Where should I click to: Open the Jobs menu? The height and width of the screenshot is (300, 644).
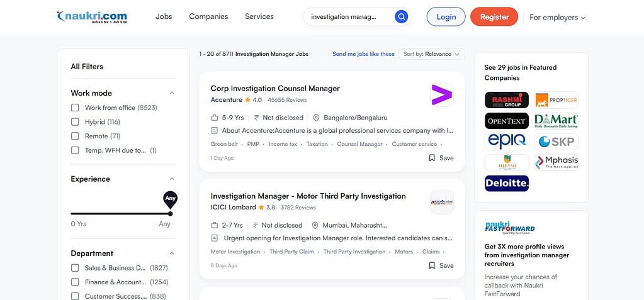[x=164, y=16]
